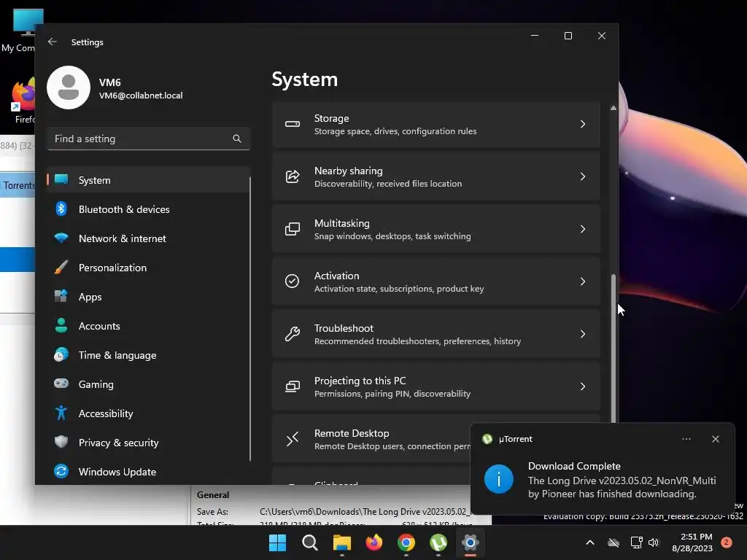Open µTorrent notification options ellipsis

(x=686, y=439)
